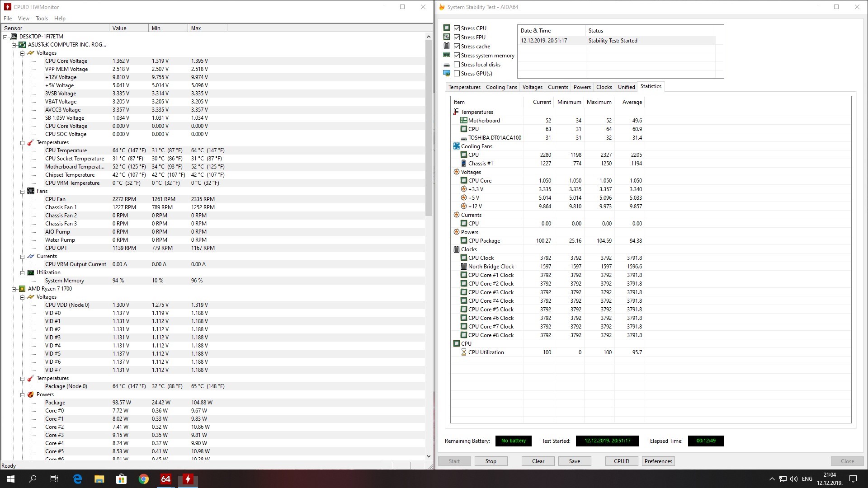Click the Cooling Fans fan icon in statistics
This screenshot has height=488, width=868.
tap(456, 146)
